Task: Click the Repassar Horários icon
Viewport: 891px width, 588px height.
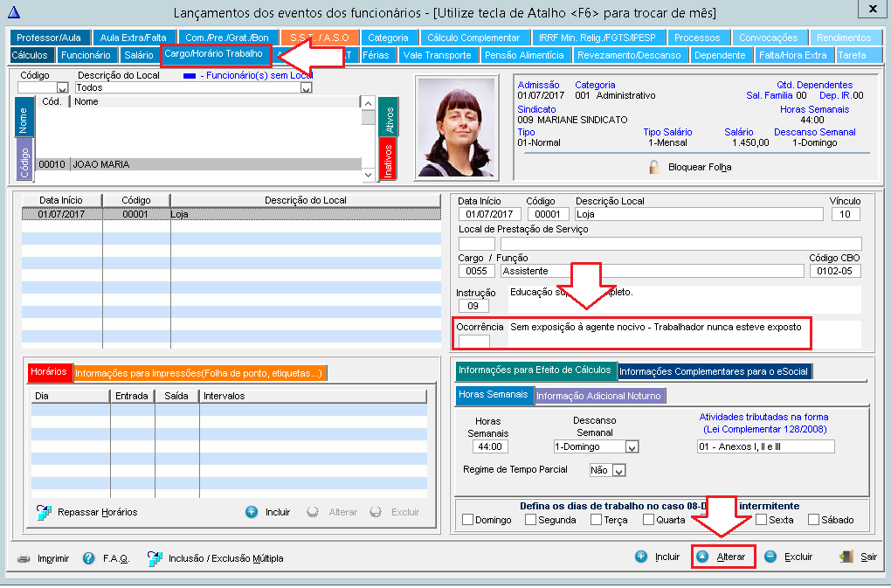Action: pyautogui.click(x=44, y=512)
